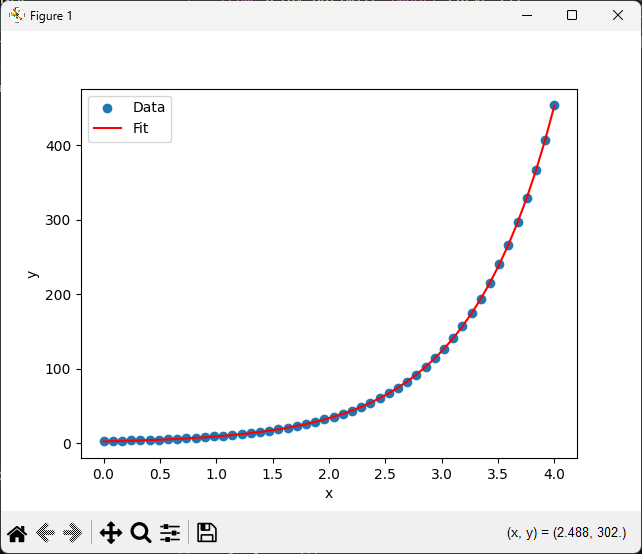Click x-axis tick label 3.0
The width and height of the screenshot is (642, 554).
point(441,474)
